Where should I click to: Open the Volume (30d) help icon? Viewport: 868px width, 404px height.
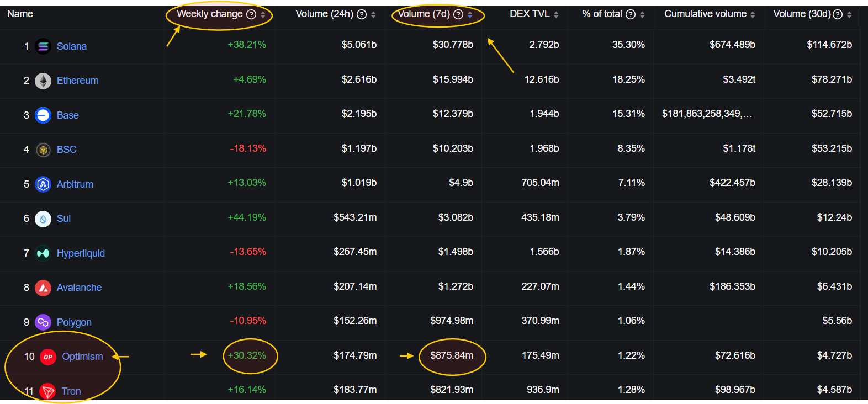point(838,14)
